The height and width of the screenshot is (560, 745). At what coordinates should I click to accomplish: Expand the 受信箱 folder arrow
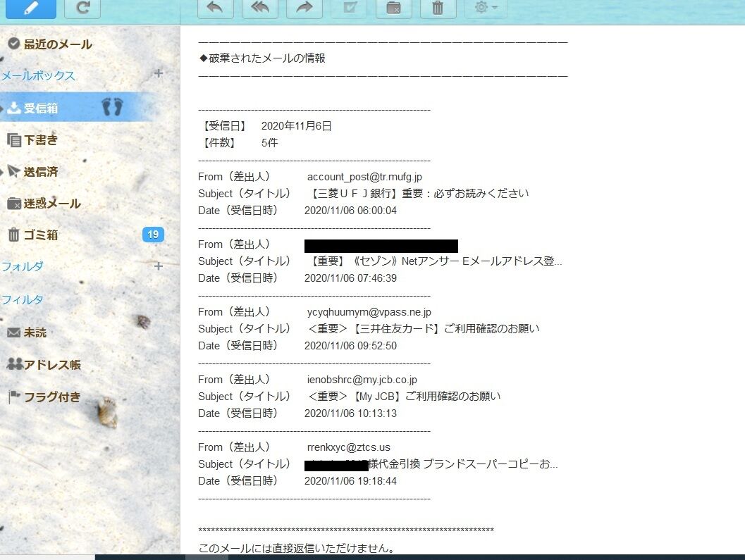[x=2, y=108]
